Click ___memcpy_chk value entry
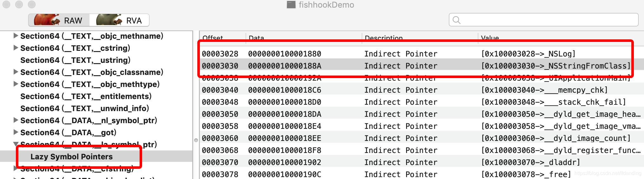Viewport: 644px width, 179px height. [544, 90]
